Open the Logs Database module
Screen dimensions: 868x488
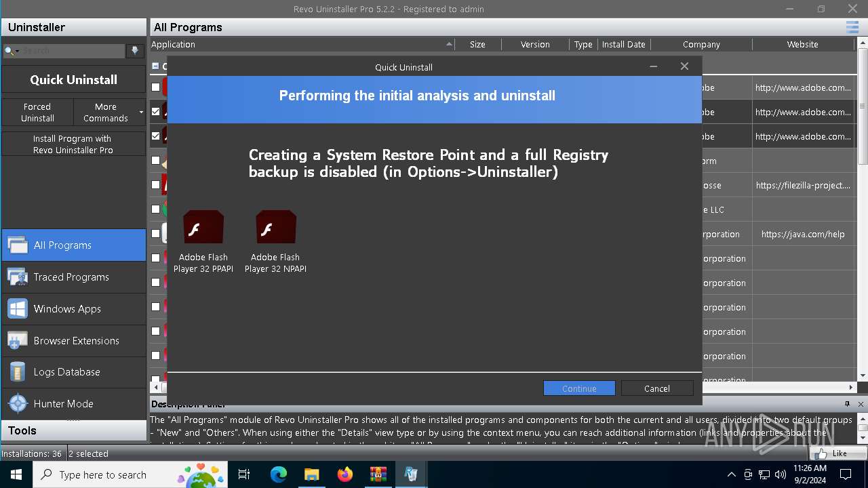[x=73, y=371]
